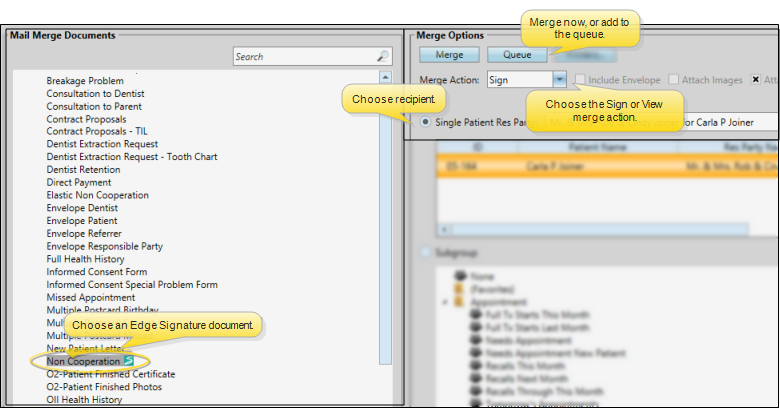Click into the Search documents field
Screen dimensions: 780x408
click(x=304, y=57)
